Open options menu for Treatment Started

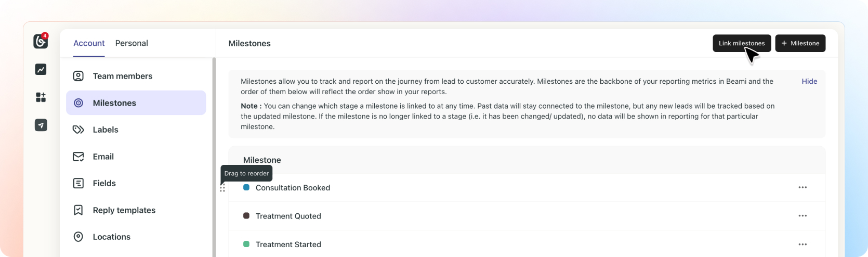point(803,245)
